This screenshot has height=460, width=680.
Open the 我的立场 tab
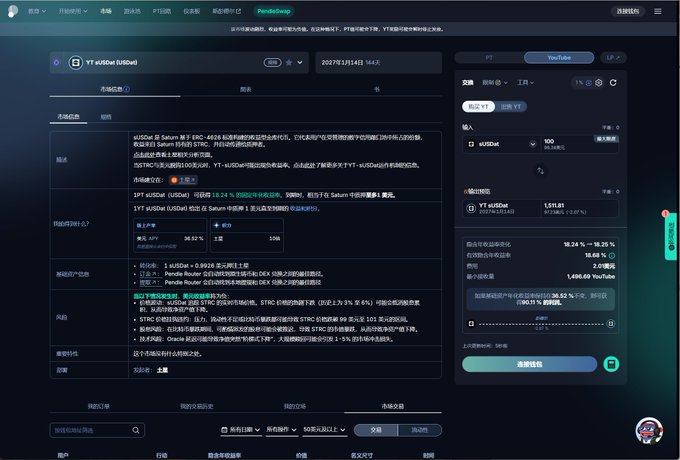tap(294, 406)
